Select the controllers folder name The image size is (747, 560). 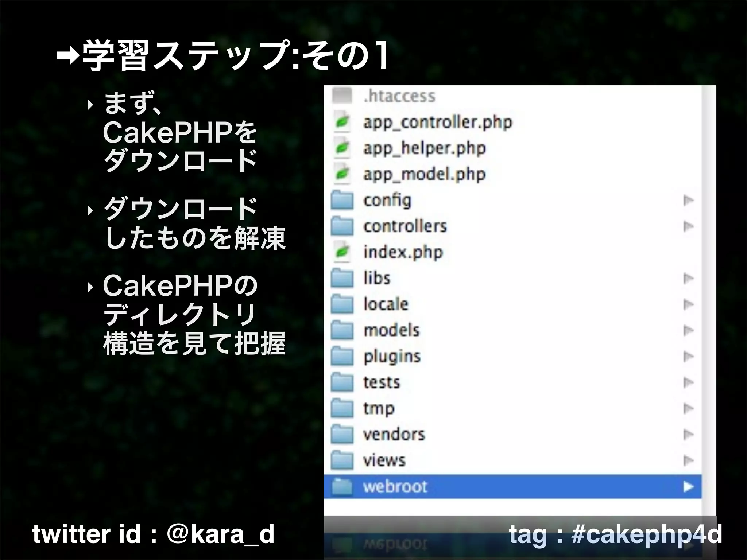[x=405, y=226]
